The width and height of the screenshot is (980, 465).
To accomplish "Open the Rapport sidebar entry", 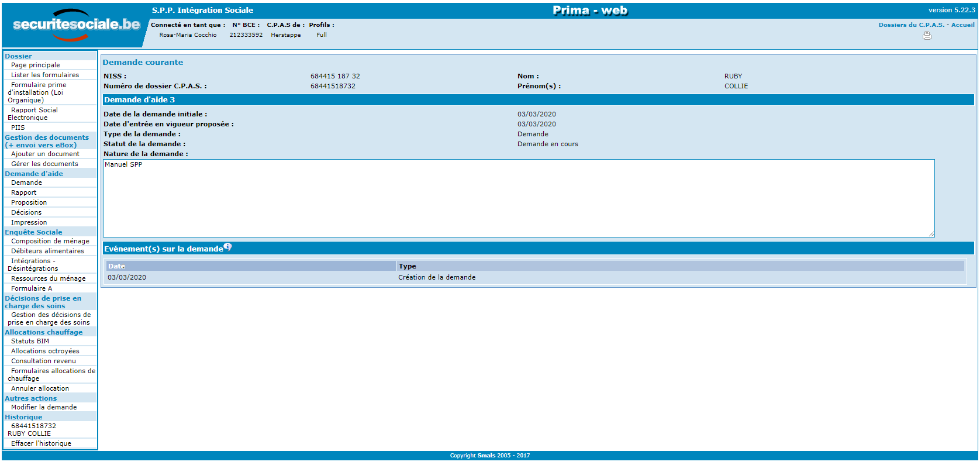I will [23, 192].
